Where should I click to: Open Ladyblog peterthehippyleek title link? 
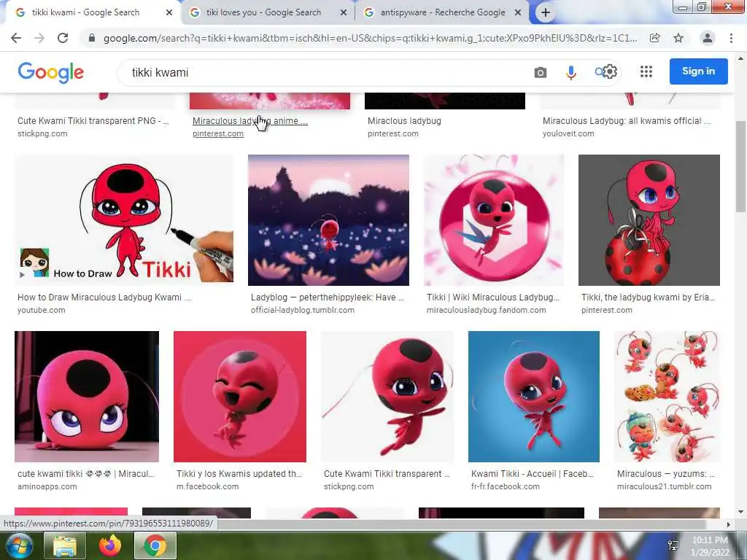(328, 297)
